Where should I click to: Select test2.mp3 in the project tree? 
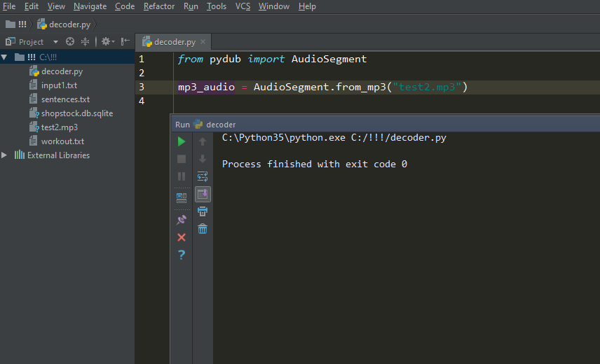click(x=59, y=127)
